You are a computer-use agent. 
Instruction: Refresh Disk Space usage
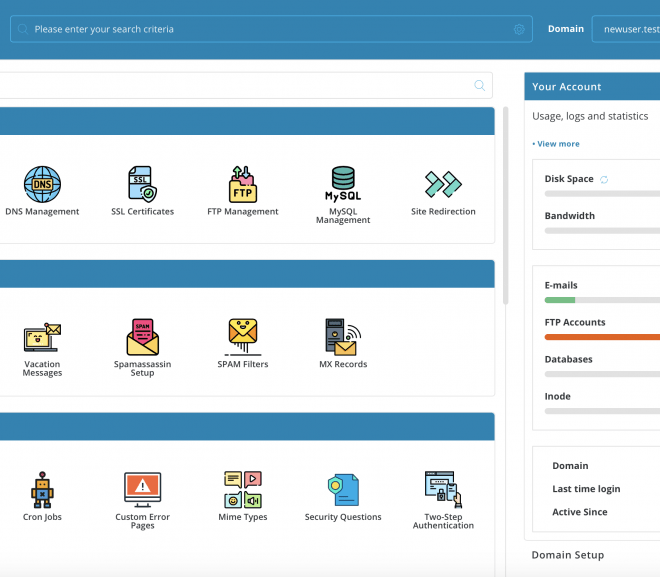point(604,180)
